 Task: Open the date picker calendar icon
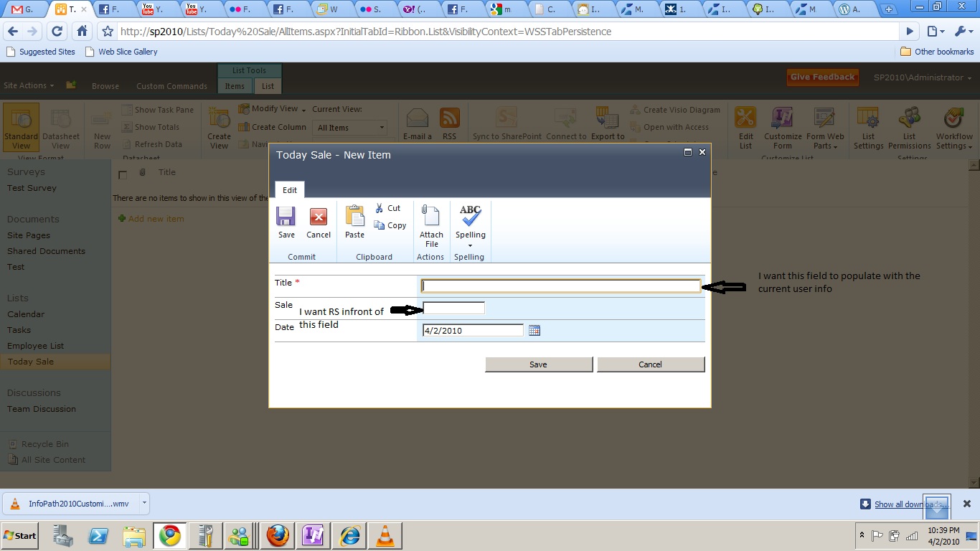[x=534, y=330]
